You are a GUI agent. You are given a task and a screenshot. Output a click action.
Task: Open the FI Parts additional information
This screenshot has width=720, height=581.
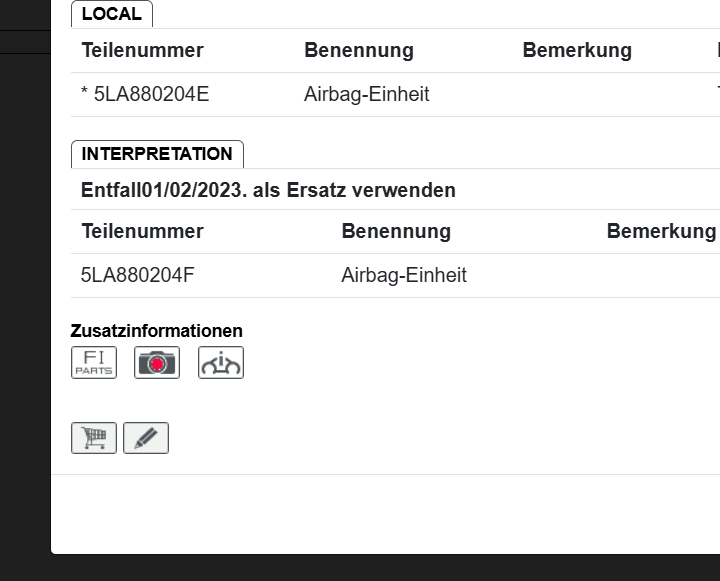tap(94, 362)
